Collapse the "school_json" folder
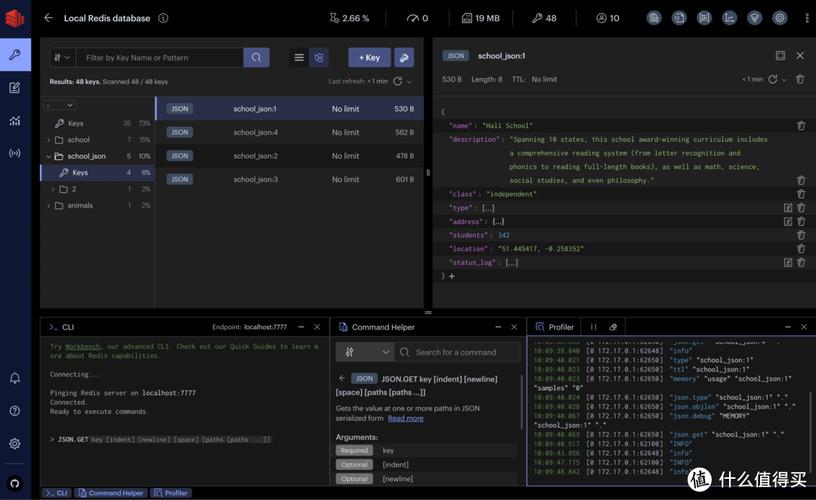816x500 pixels. click(x=48, y=156)
